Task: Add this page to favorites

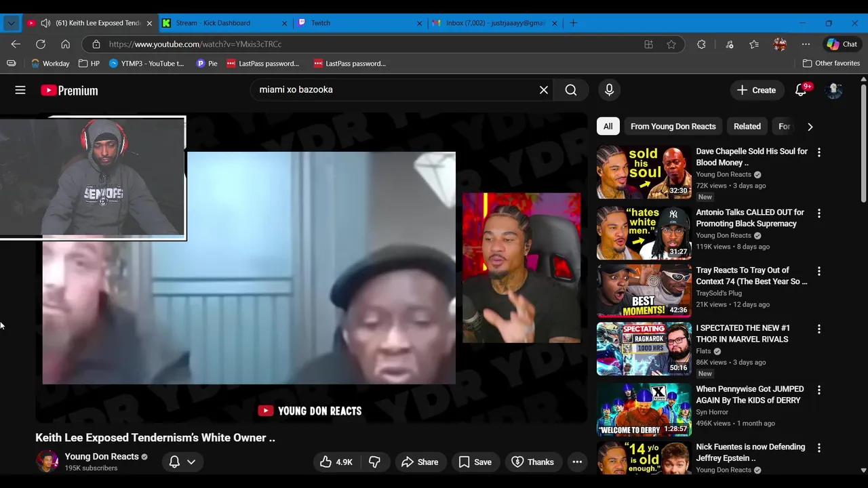Action: click(x=671, y=44)
